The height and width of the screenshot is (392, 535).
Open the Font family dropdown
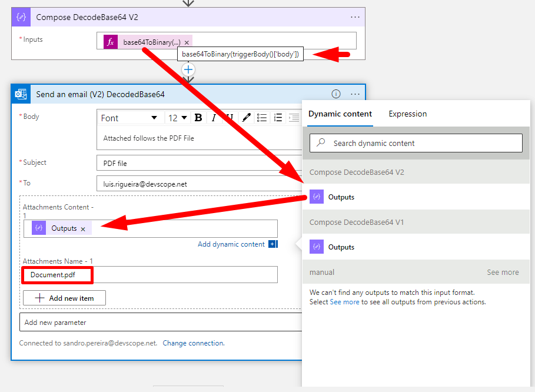coord(129,118)
